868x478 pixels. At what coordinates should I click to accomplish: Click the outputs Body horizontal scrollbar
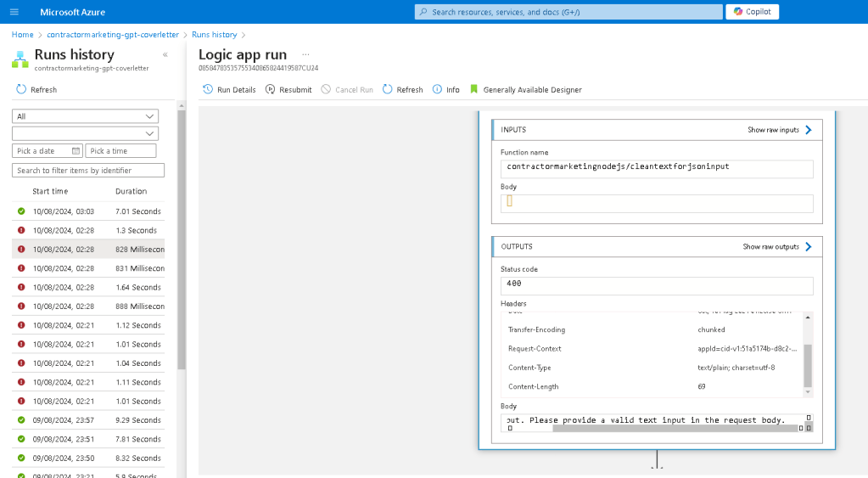point(675,428)
